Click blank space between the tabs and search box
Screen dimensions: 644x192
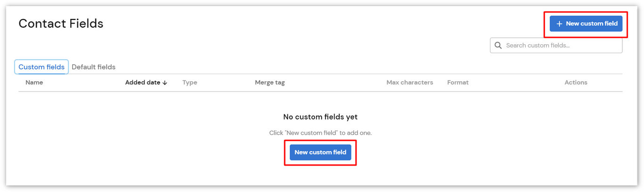coord(302,56)
